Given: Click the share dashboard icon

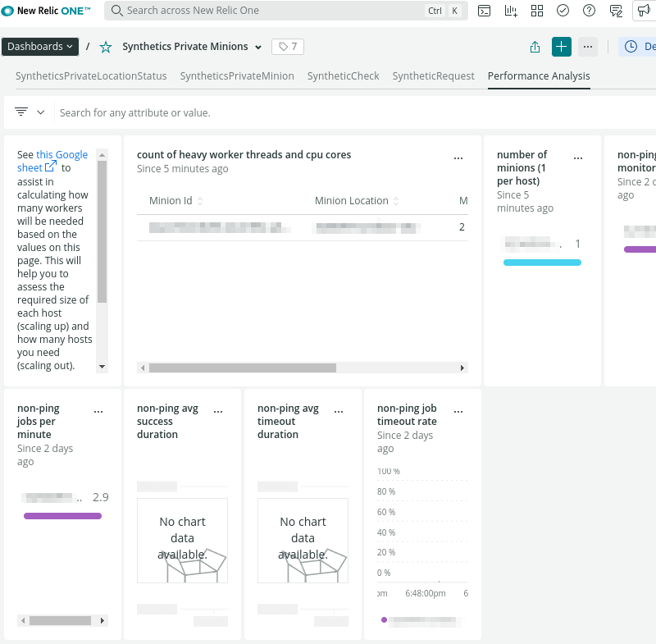Looking at the screenshot, I should click(535, 47).
